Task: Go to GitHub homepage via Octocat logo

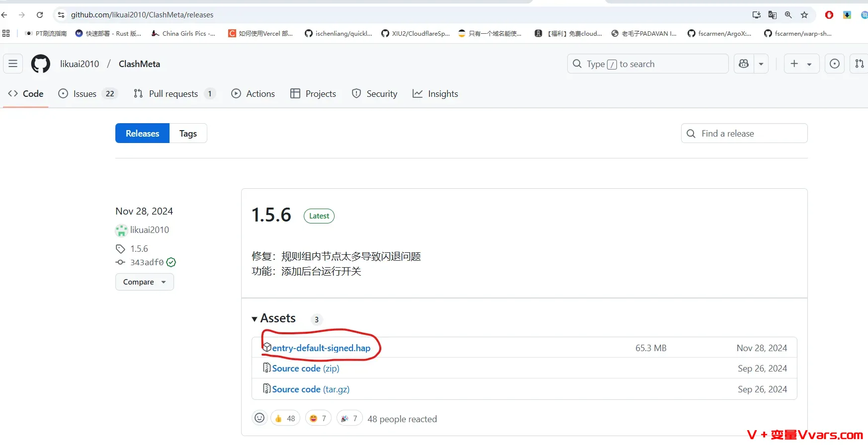Action: 41,64
